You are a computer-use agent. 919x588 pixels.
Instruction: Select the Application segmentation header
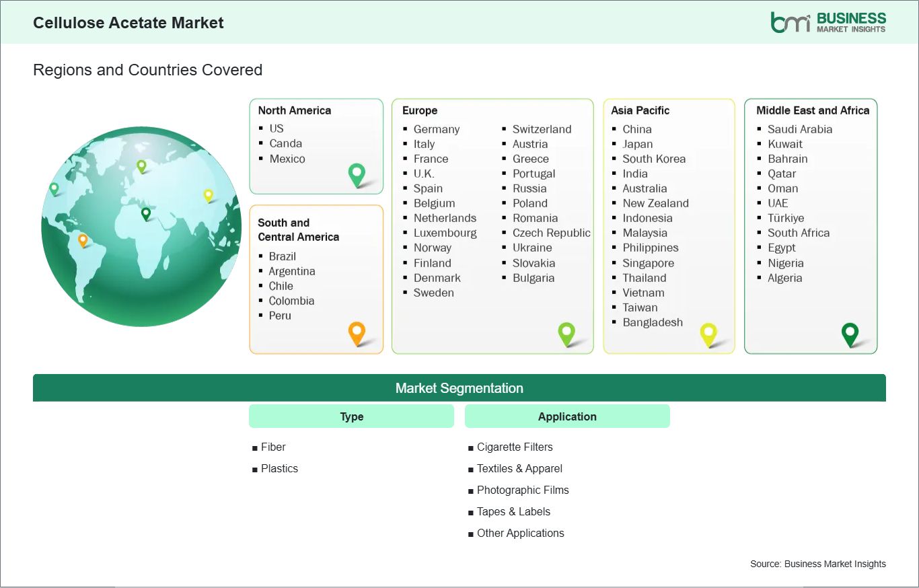(x=567, y=416)
